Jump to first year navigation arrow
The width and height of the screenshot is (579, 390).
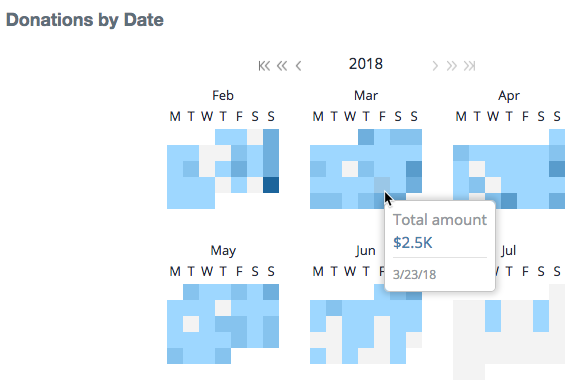[x=264, y=66]
